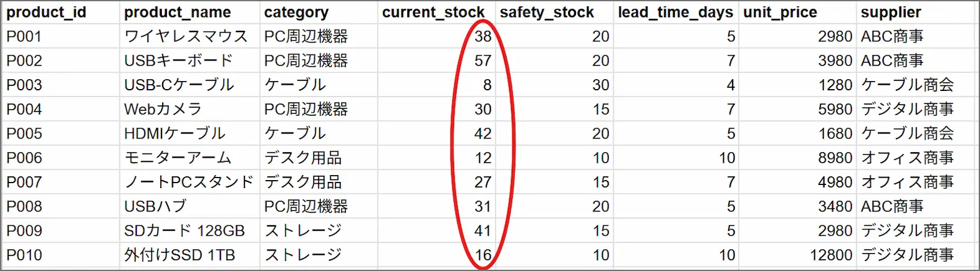Select the SDカード 128GB cell
Image resolution: width=980 pixels, height=271 pixels.
tap(189, 231)
